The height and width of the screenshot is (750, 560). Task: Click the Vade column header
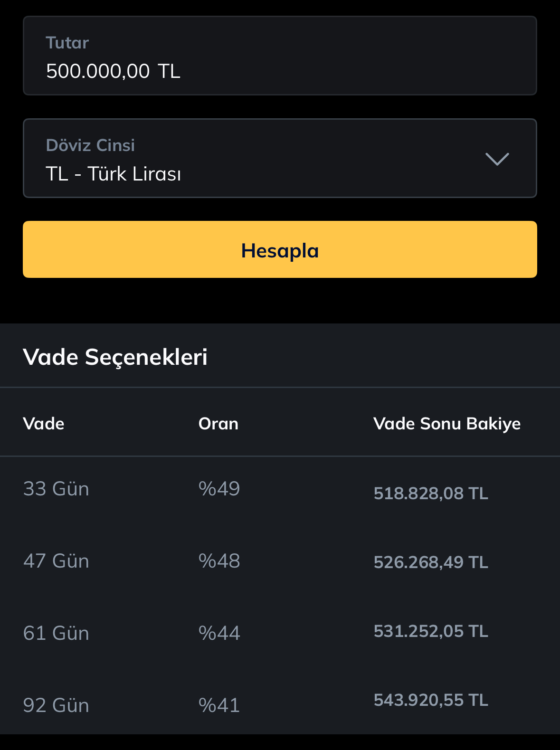click(44, 423)
